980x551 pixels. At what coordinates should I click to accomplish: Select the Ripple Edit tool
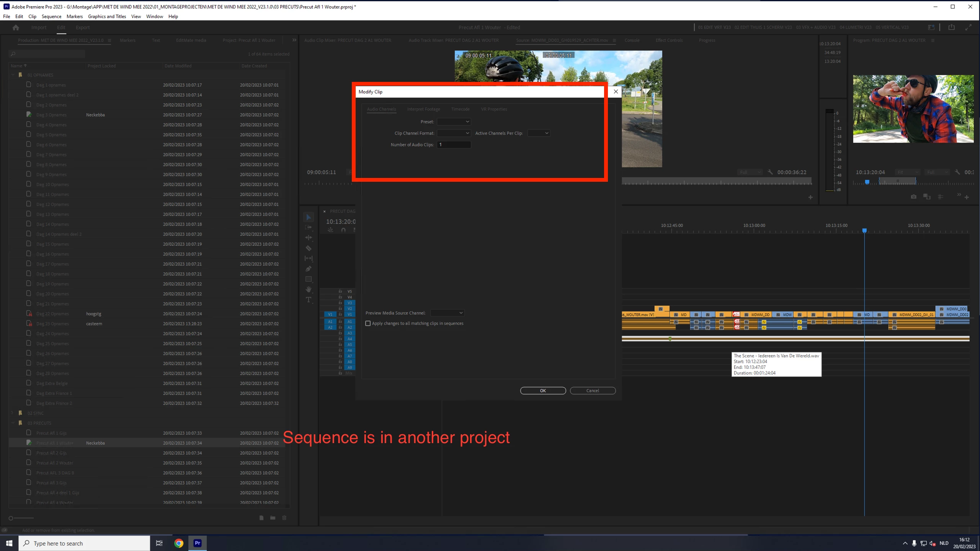(309, 238)
